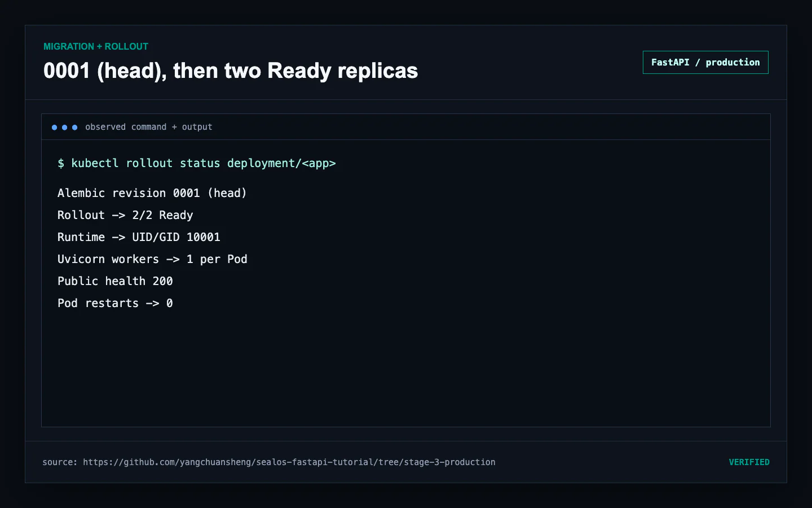Click the third blue terminal dot
Viewport: 812px width, 508px height.
pos(74,128)
